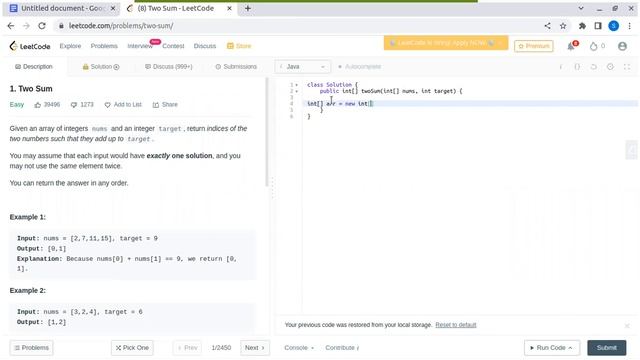Enter fullscreen editor mode
This screenshot has height=360, width=640.
pyautogui.click(x=627, y=67)
